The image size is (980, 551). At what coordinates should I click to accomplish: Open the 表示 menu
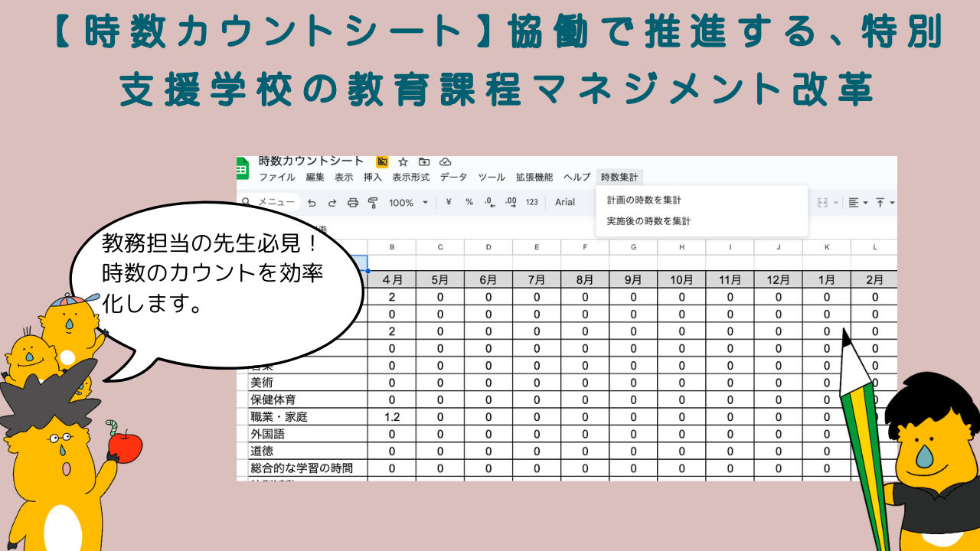[344, 177]
